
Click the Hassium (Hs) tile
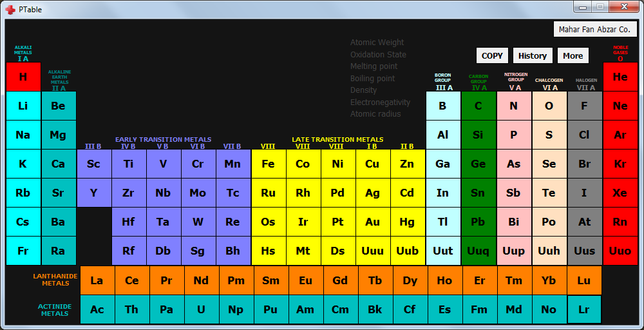(268, 251)
